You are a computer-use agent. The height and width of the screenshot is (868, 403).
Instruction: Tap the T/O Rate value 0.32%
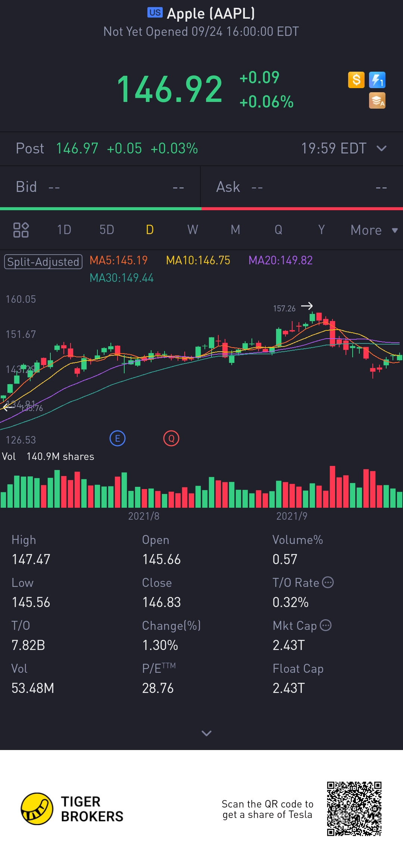pos(290,602)
